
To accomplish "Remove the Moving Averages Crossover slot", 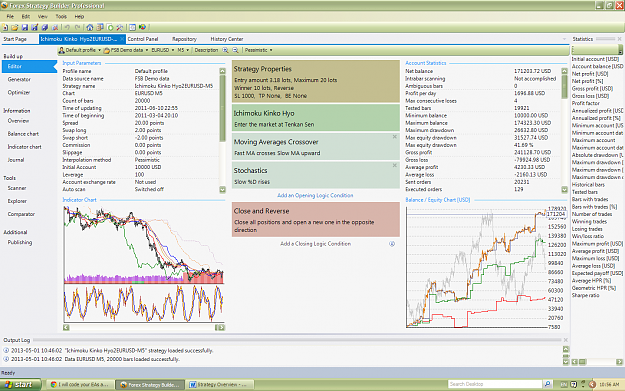I will tap(395, 137).
